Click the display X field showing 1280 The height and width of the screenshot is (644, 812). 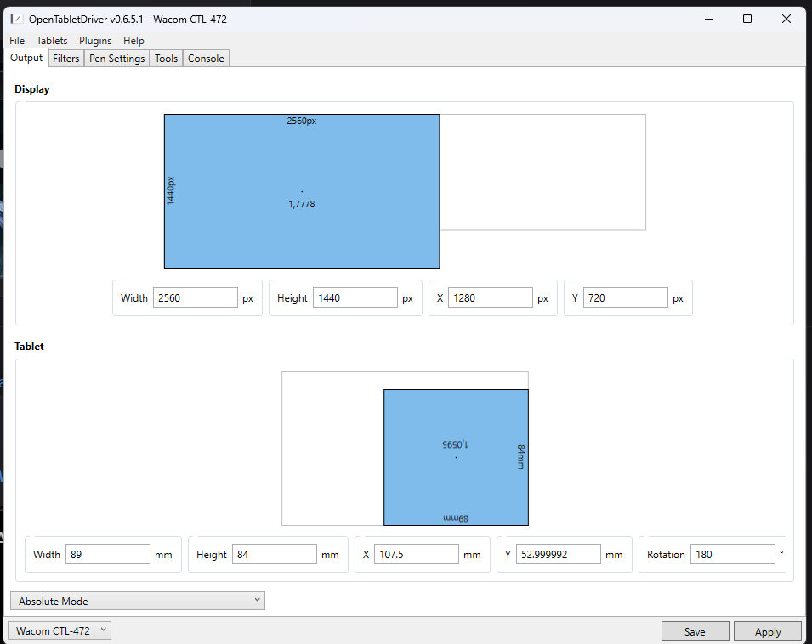tap(491, 298)
